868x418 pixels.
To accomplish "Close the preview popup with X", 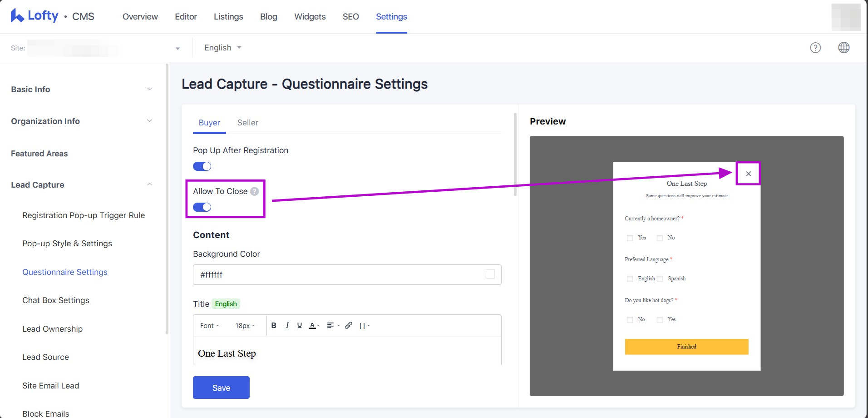I will (x=748, y=174).
